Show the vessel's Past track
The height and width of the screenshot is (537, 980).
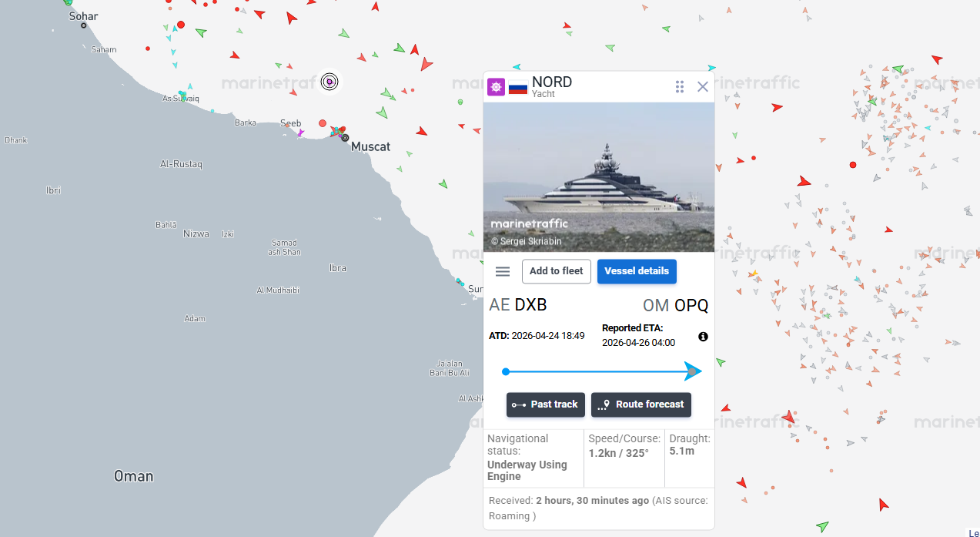click(x=545, y=404)
